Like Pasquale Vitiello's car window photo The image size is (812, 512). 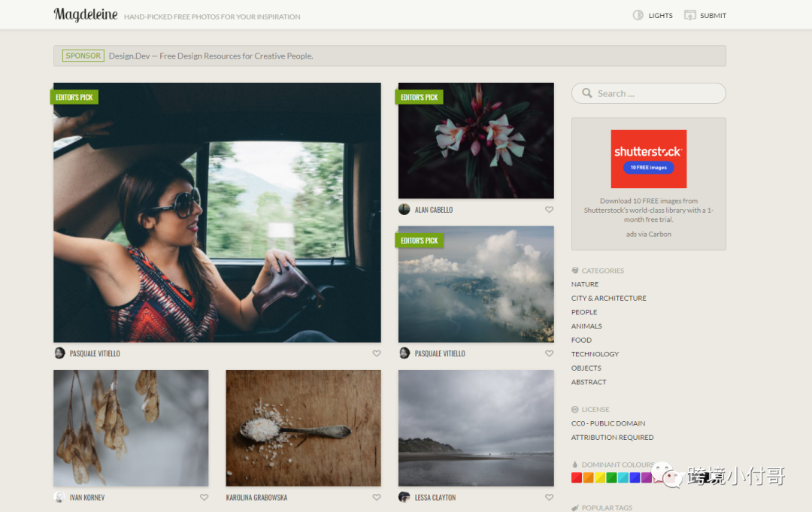[x=377, y=353]
